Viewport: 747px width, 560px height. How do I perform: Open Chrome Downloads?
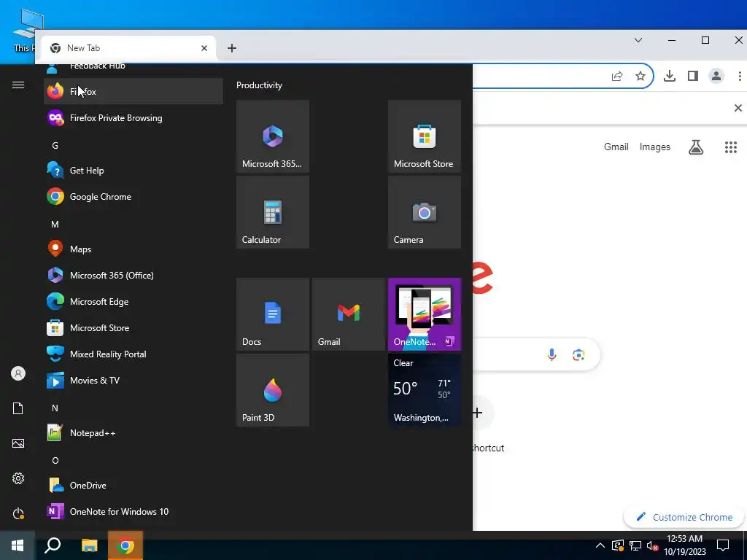click(x=670, y=76)
